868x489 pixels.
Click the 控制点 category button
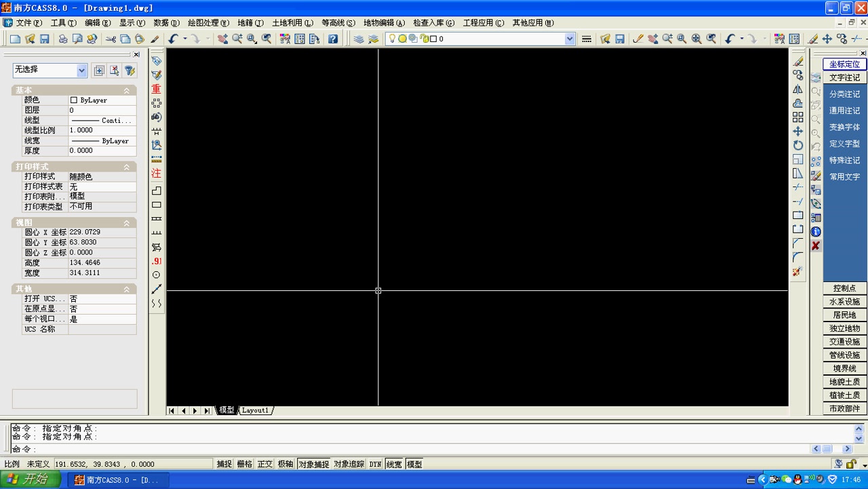pos(844,288)
